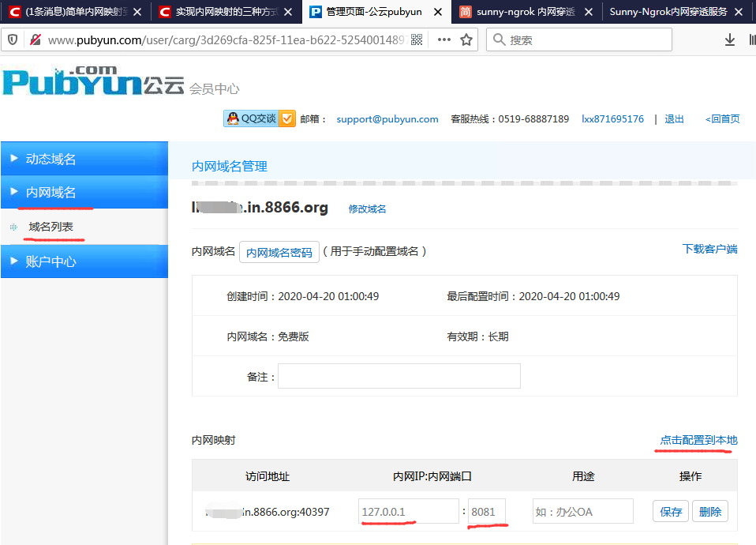Screen dimensions: 756x545
Task: Click the search magnifier icon
Action: pos(500,39)
